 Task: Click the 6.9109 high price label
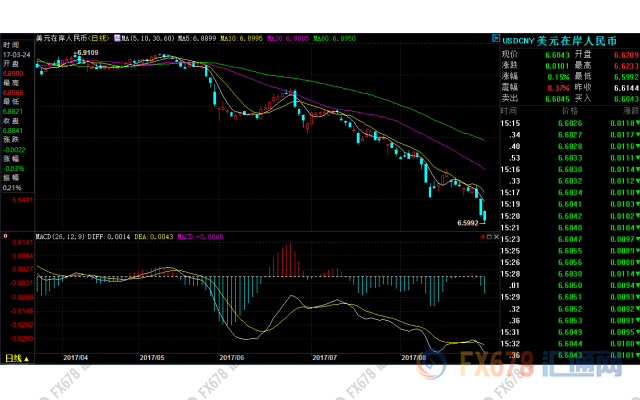coord(87,51)
